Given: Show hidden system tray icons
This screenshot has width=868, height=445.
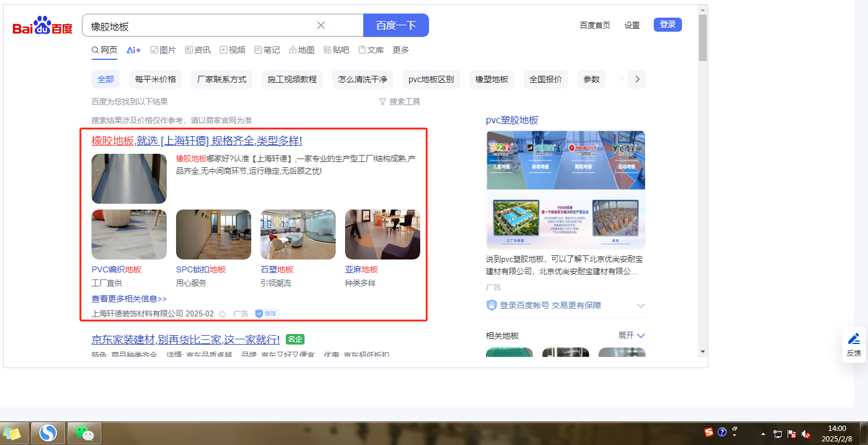Looking at the screenshot, I should point(763,434).
